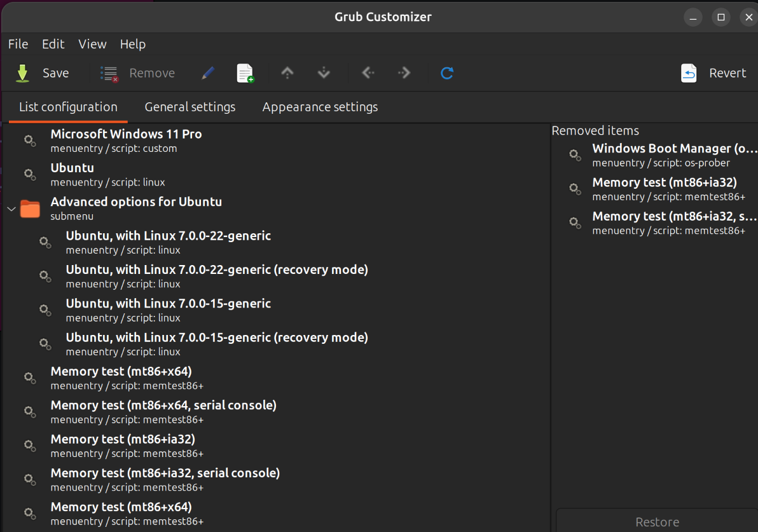
Task: Switch to List configuration tab
Action: [68, 107]
